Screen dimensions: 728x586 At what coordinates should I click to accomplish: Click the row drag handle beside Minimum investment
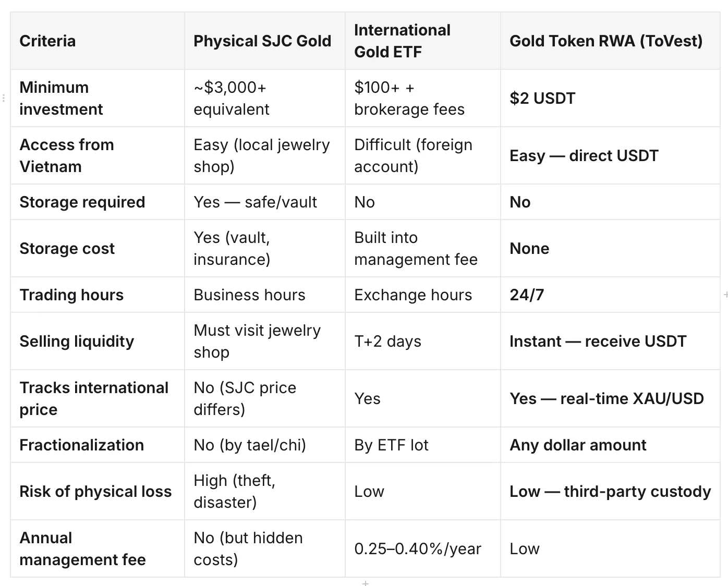4,98
